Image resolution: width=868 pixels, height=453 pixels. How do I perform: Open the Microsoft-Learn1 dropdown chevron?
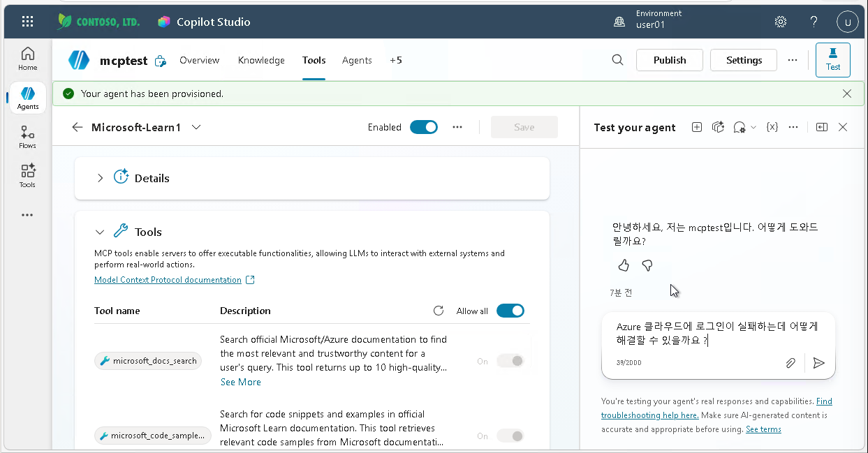click(x=196, y=127)
